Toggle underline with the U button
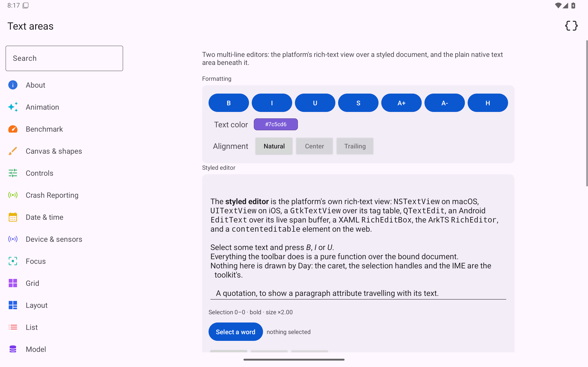 315,103
